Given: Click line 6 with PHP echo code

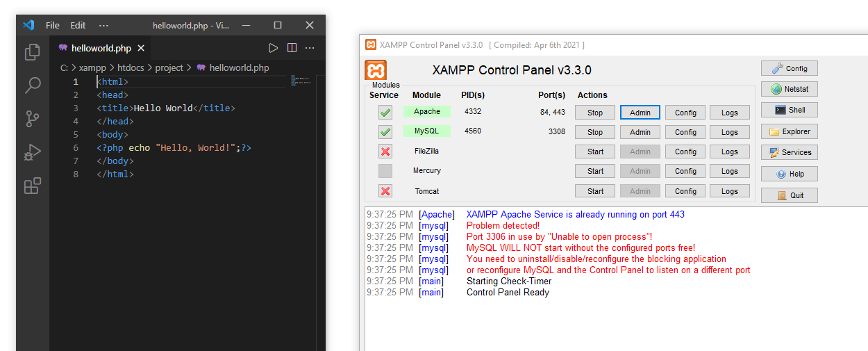Looking at the screenshot, I should 174,148.
